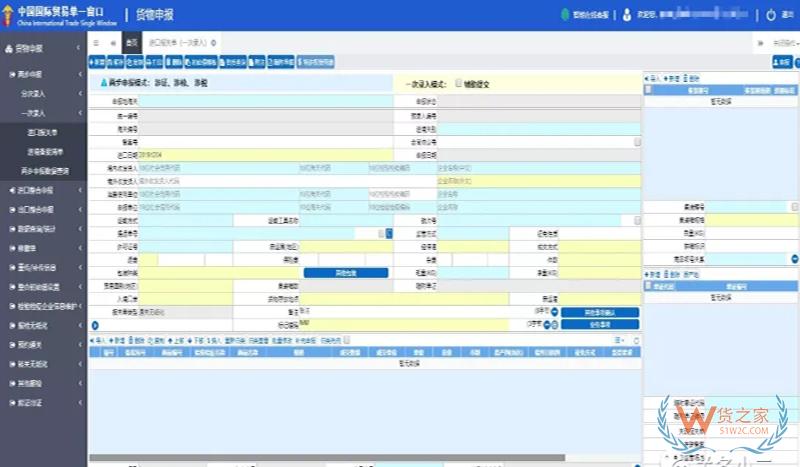Viewport: 800px width, 467px height.
Task: Tick the small checkbox at end of 合同协议号 field
Action: click(637, 142)
